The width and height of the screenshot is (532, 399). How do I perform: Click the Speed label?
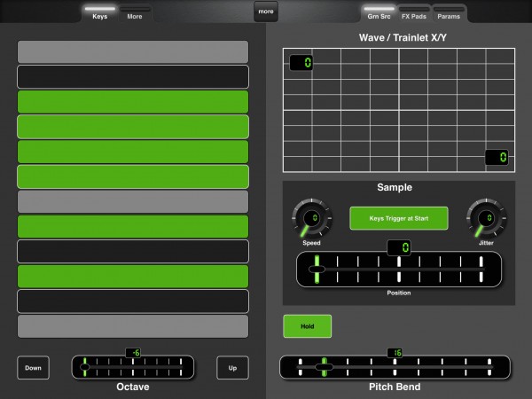click(x=311, y=243)
